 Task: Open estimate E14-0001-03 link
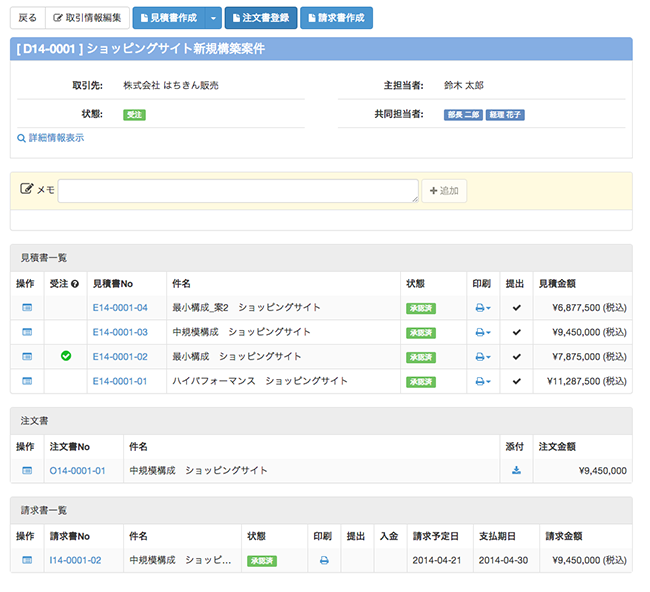[x=120, y=332]
